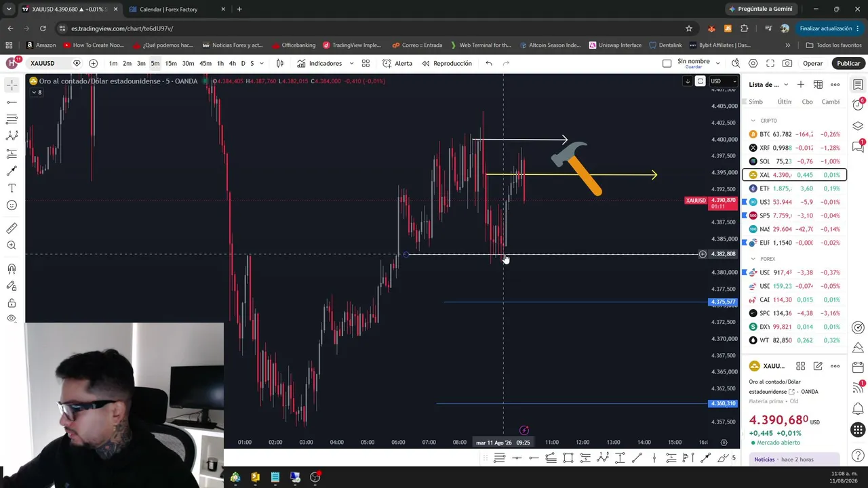Open the Fibonacci retracement tools

point(12,119)
